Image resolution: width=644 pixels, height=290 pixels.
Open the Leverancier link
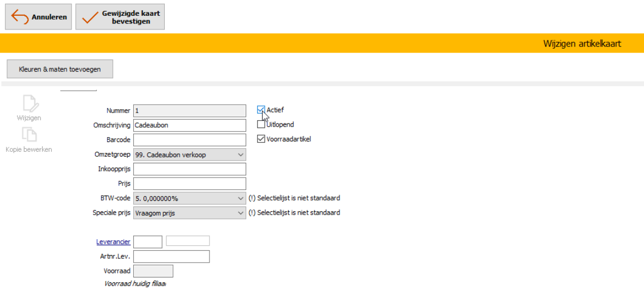click(113, 242)
